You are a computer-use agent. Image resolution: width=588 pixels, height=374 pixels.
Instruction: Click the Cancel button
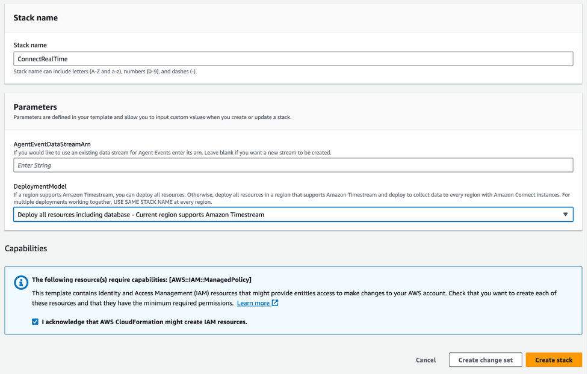pyautogui.click(x=426, y=360)
